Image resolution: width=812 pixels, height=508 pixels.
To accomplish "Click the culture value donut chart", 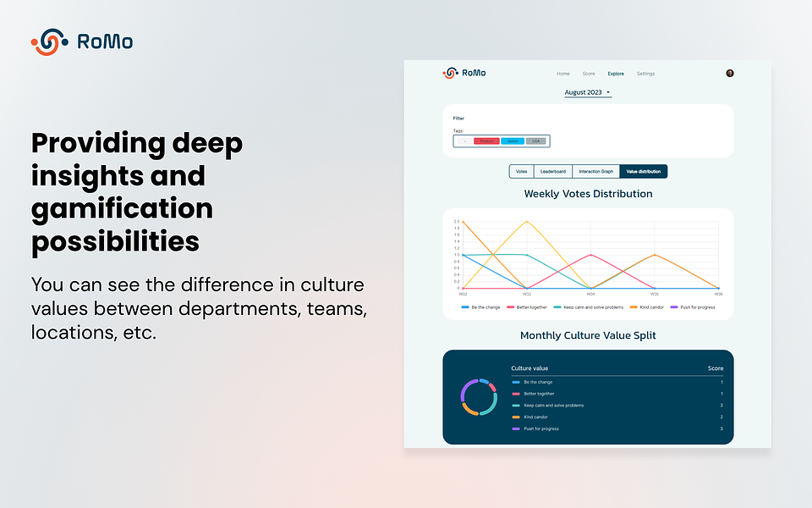I will click(x=479, y=397).
